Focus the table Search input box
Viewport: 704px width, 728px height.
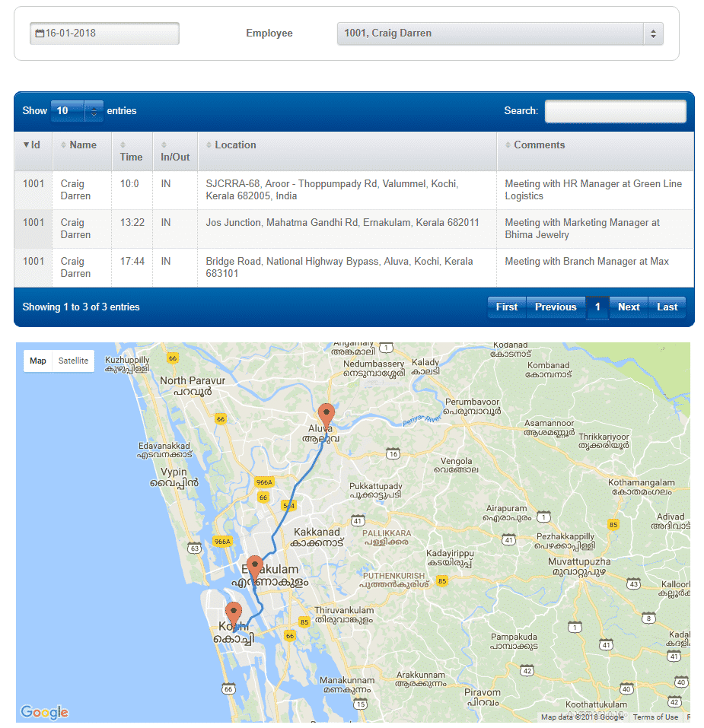pyautogui.click(x=615, y=111)
